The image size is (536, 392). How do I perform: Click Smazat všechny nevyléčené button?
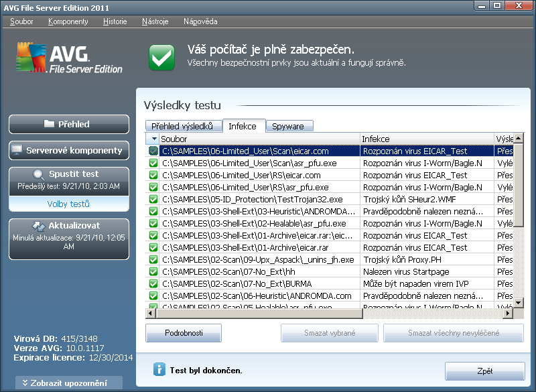454,333
